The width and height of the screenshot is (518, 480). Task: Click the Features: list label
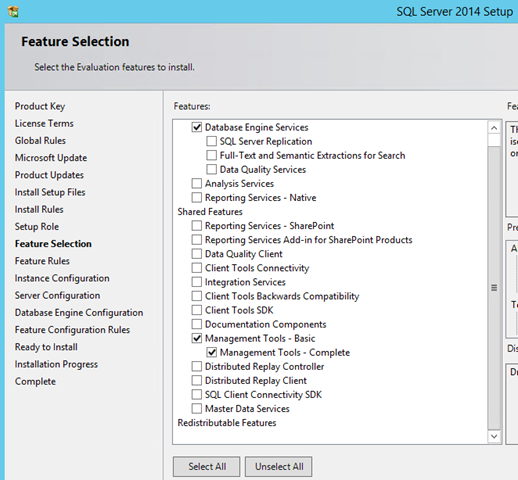click(192, 106)
